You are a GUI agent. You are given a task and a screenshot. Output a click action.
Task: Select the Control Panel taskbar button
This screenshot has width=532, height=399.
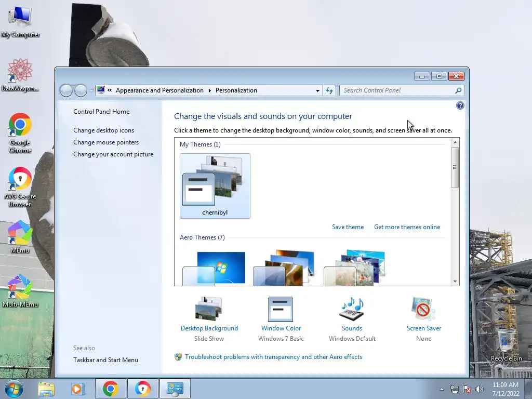tap(175, 389)
